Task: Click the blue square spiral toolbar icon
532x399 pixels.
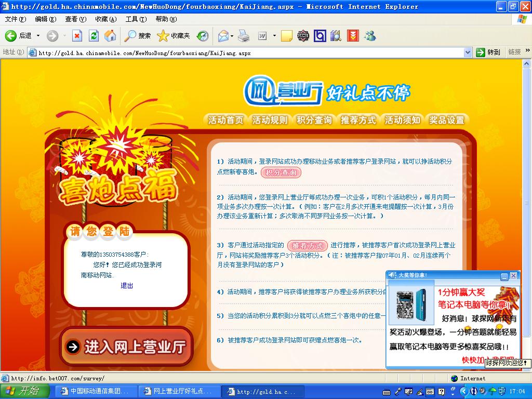Action: [x=320, y=36]
